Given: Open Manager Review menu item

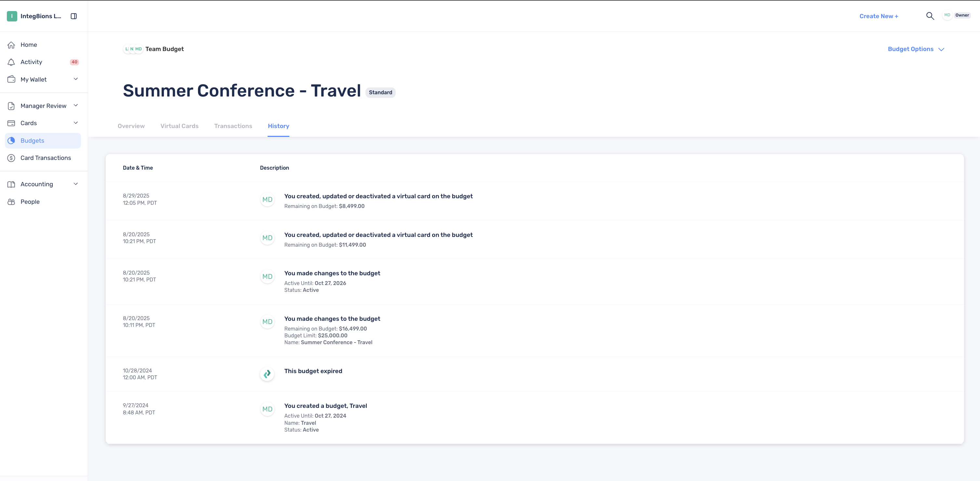Looking at the screenshot, I should (x=43, y=106).
